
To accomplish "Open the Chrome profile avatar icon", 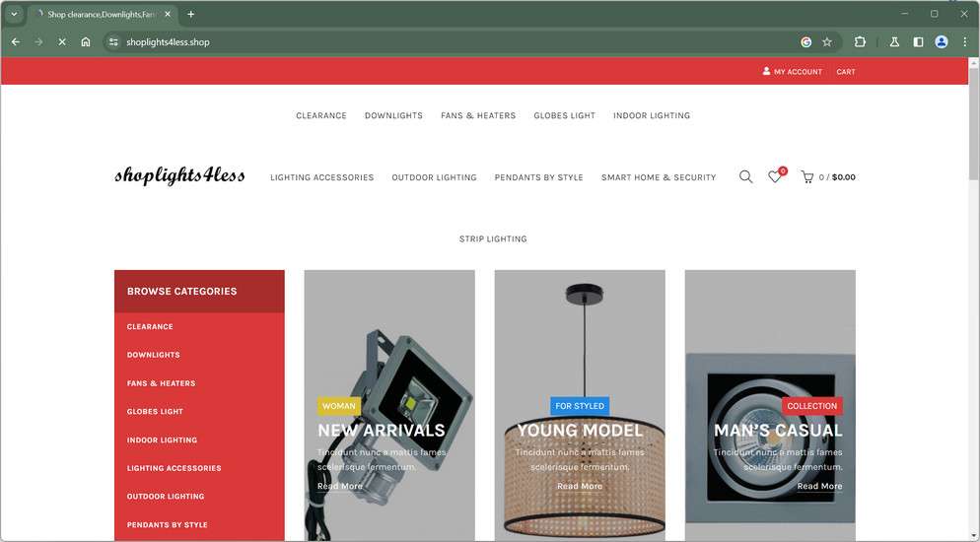I will pos(942,41).
